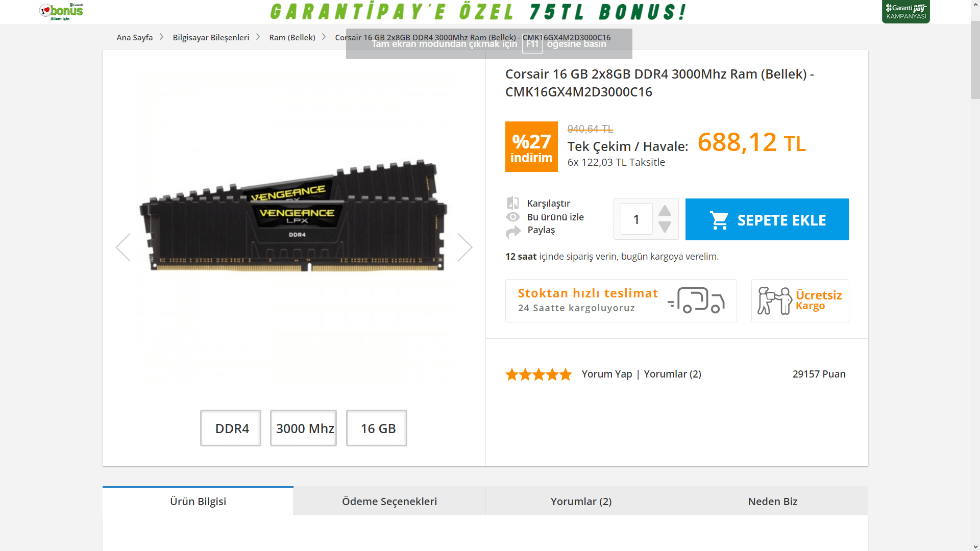Click the Bonus logo at top left

tap(61, 11)
